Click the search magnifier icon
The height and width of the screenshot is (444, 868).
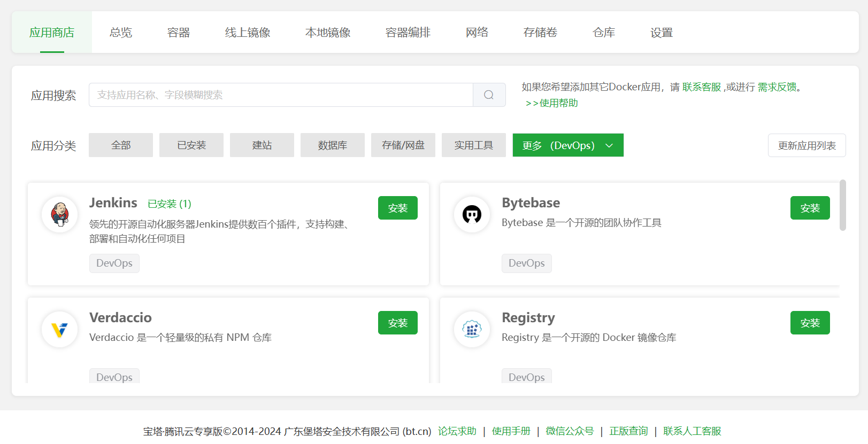pos(489,95)
